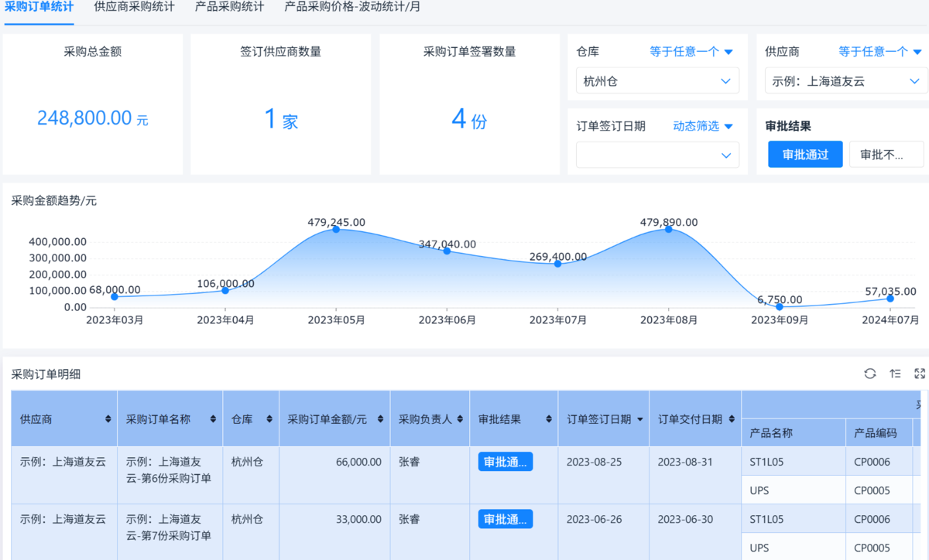Open the 杭州仓 warehouse dropdown
The height and width of the screenshot is (560, 929).
click(x=657, y=80)
